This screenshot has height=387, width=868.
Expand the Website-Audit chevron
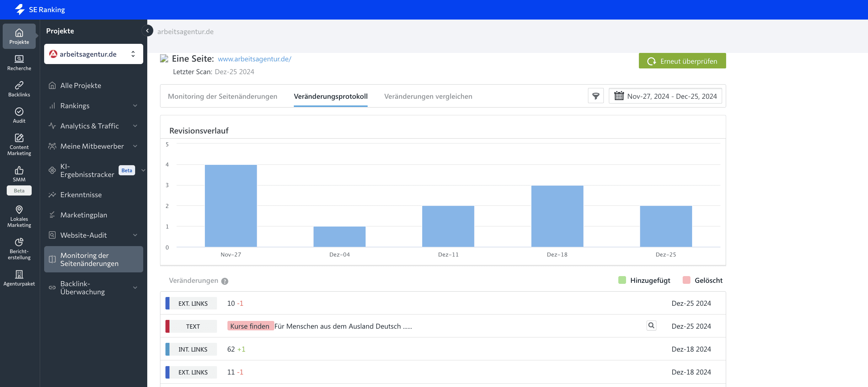click(135, 235)
